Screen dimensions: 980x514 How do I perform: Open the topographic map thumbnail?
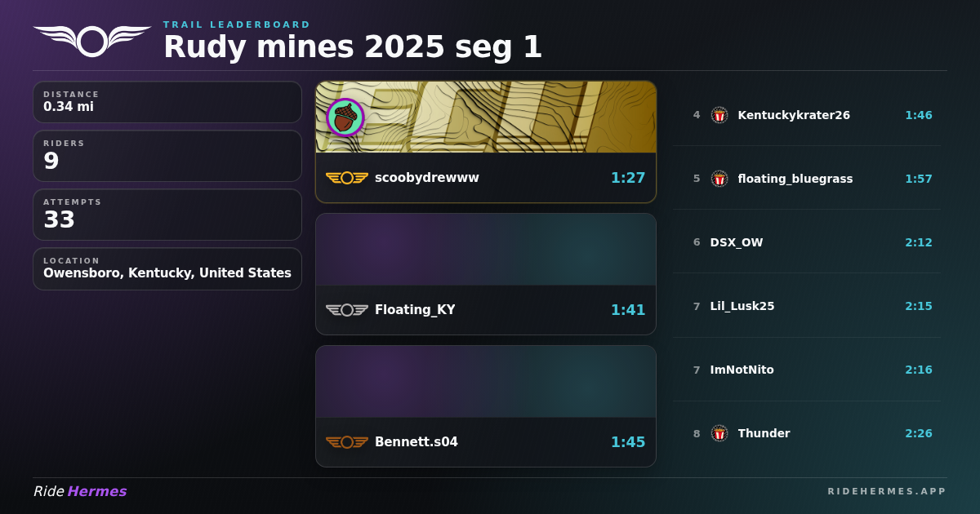pos(486,117)
